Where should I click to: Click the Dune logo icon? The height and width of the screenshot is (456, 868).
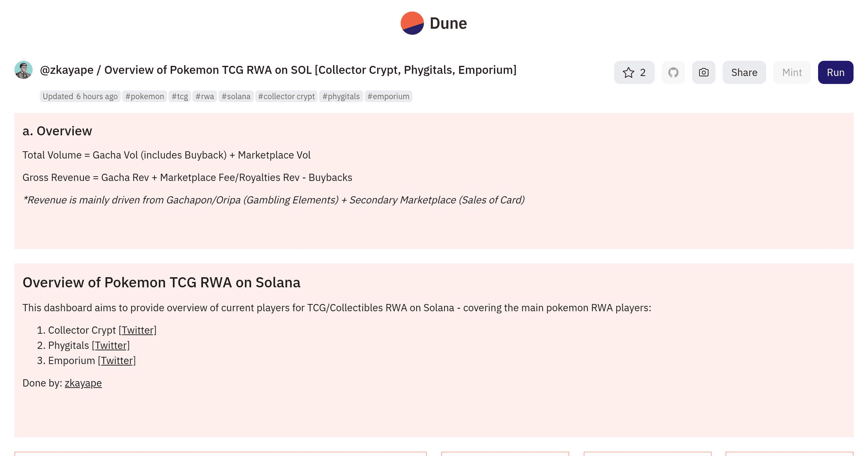click(412, 23)
